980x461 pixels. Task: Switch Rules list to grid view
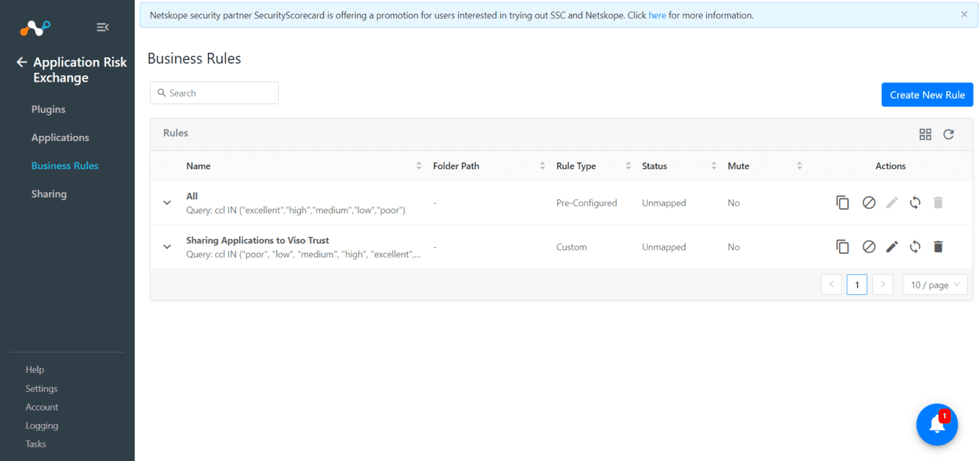pos(925,134)
